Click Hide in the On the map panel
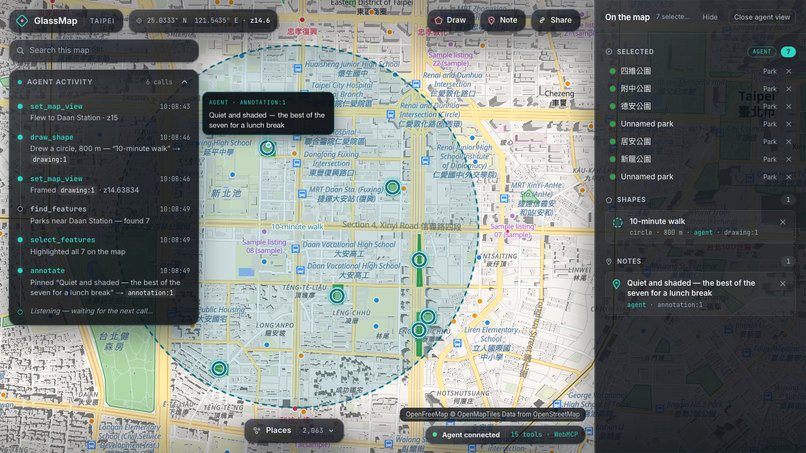Image resolution: width=806 pixels, height=453 pixels. (x=710, y=17)
